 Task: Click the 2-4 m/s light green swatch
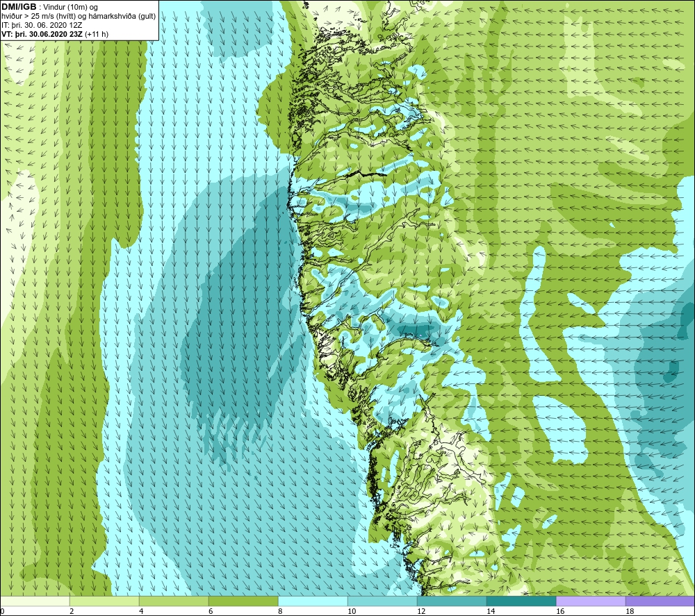[104, 601]
